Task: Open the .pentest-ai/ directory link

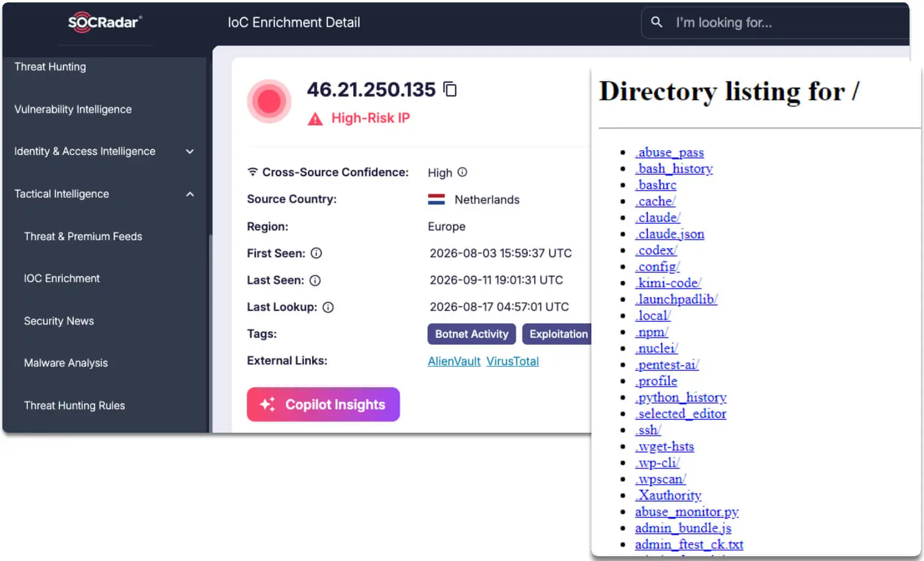Action: (x=667, y=365)
